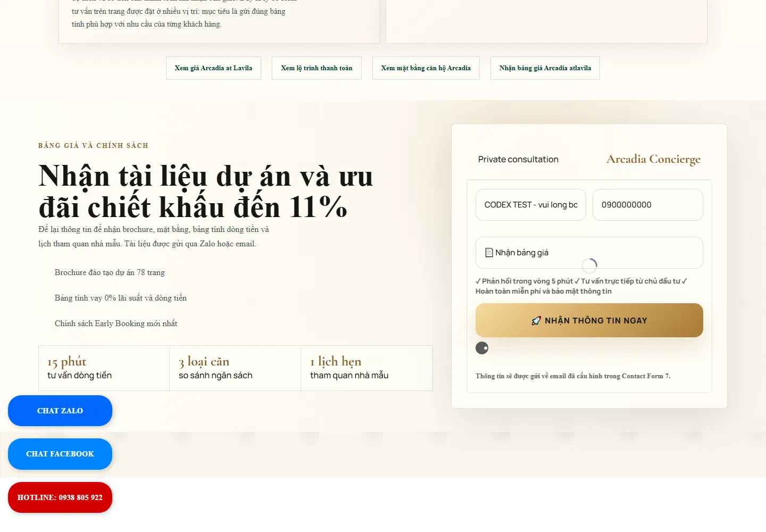Open Nhận bảng giá Arcadia atlavila link
766x532 pixels.
coord(545,68)
